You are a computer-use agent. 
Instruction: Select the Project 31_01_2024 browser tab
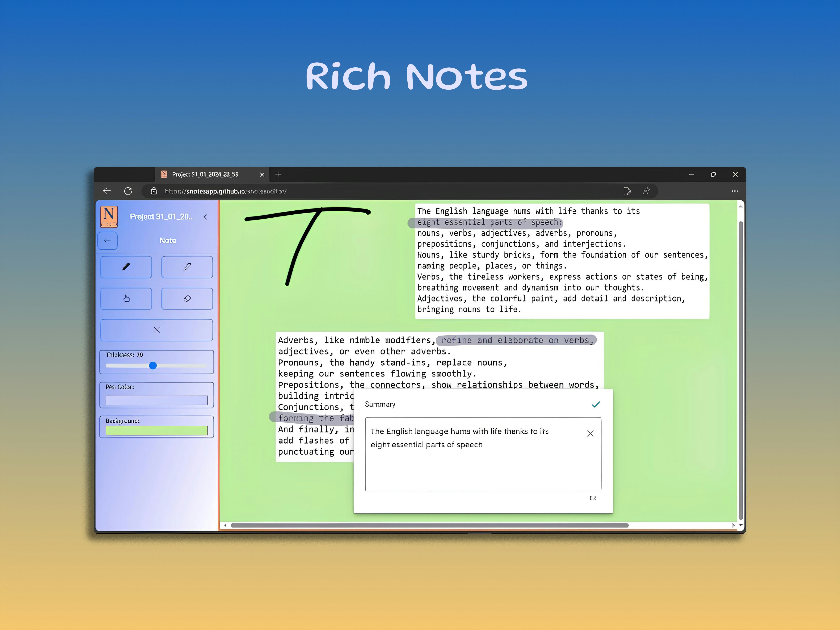tap(212, 174)
